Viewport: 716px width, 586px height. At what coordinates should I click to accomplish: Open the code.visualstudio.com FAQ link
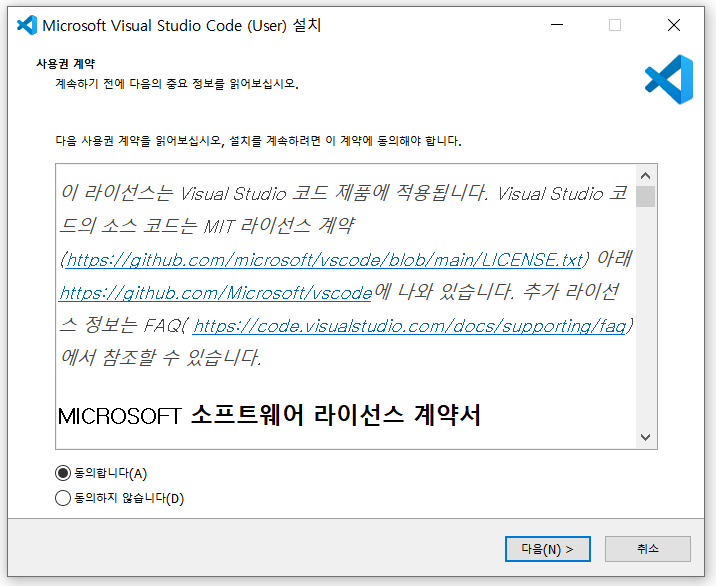pos(409,326)
